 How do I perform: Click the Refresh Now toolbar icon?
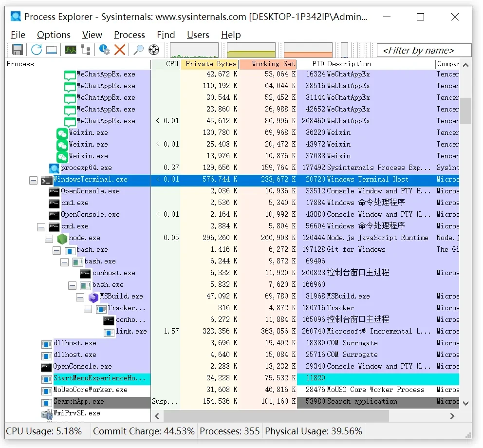[x=37, y=50]
